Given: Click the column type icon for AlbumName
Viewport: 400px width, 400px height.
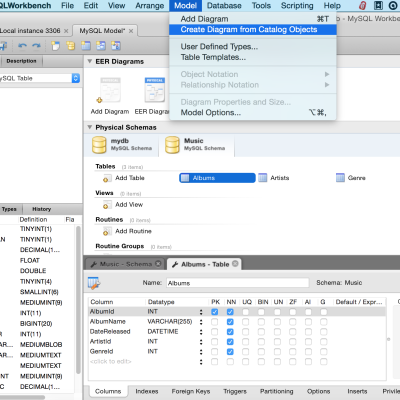Looking at the screenshot, I should (x=201, y=322).
